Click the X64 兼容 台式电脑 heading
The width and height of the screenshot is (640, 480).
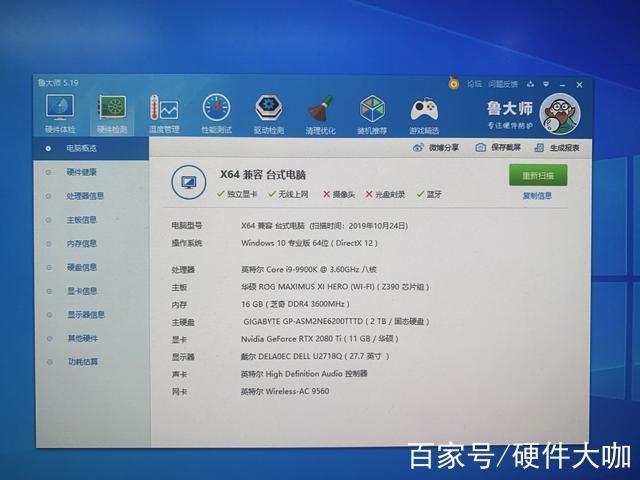(263, 175)
